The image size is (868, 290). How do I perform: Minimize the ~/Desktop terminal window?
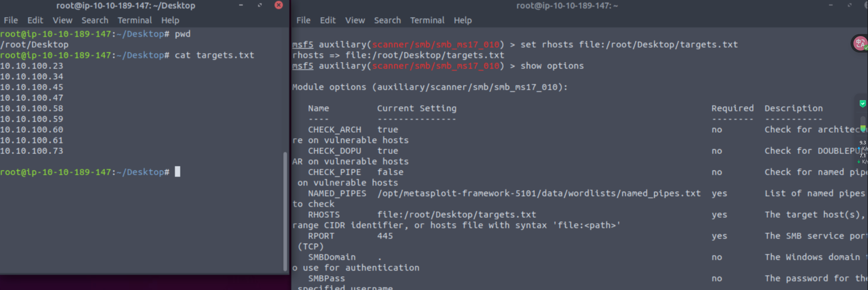click(x=241, y=5)
